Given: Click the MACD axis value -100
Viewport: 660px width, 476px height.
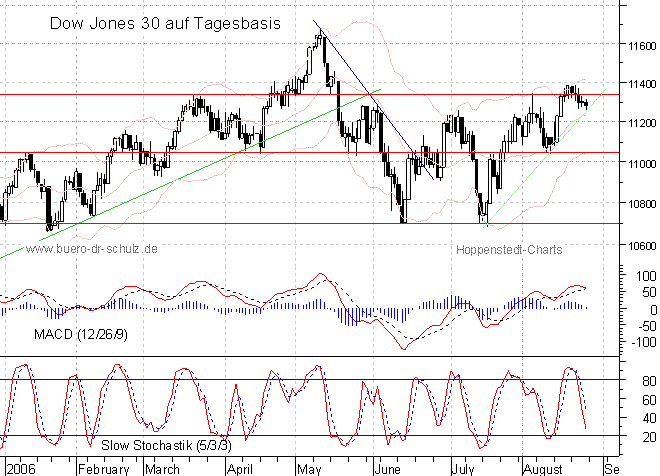Looking at the screenshot, I should (x=644, y=342).
